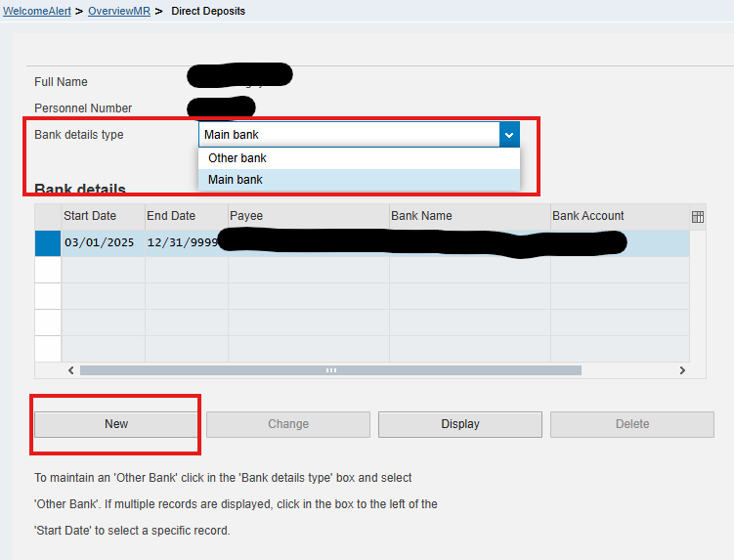Viewport: 734px width, 560px height.
Task: Click the Bank Name column header
Action: point(470,216)
